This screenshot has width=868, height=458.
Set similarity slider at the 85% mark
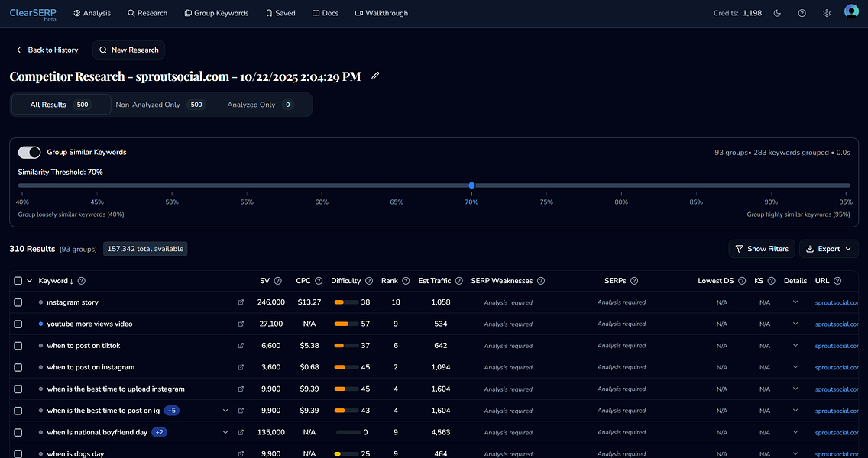696,185
